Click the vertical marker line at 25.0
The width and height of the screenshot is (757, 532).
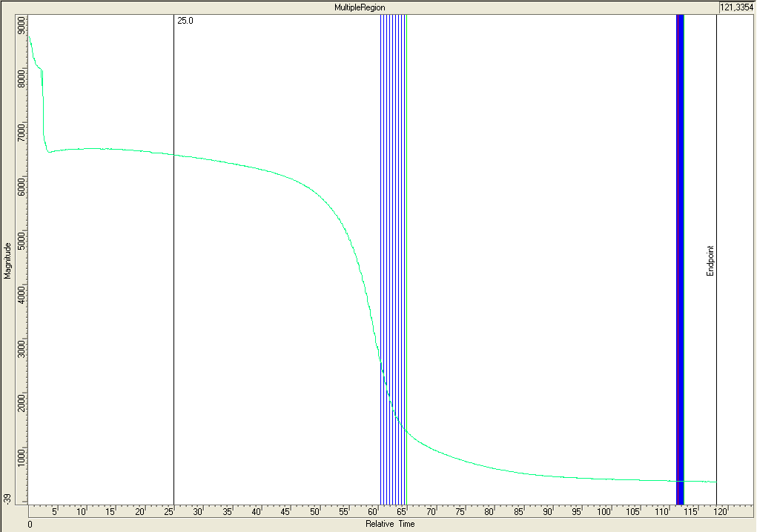point(173,259)
